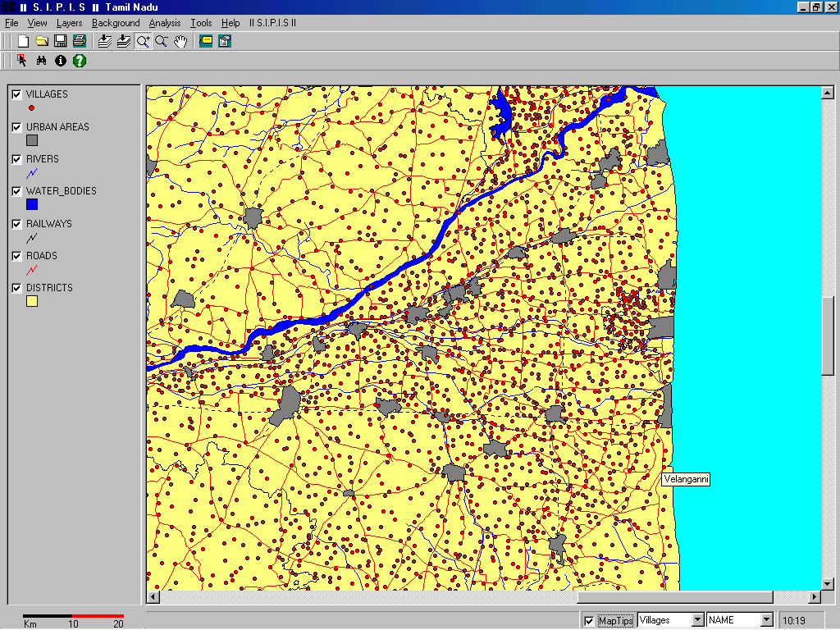Click the map's vertical scrollbar down arrow
This screenshot has width=840, height=630.
[x=828, y=584]
